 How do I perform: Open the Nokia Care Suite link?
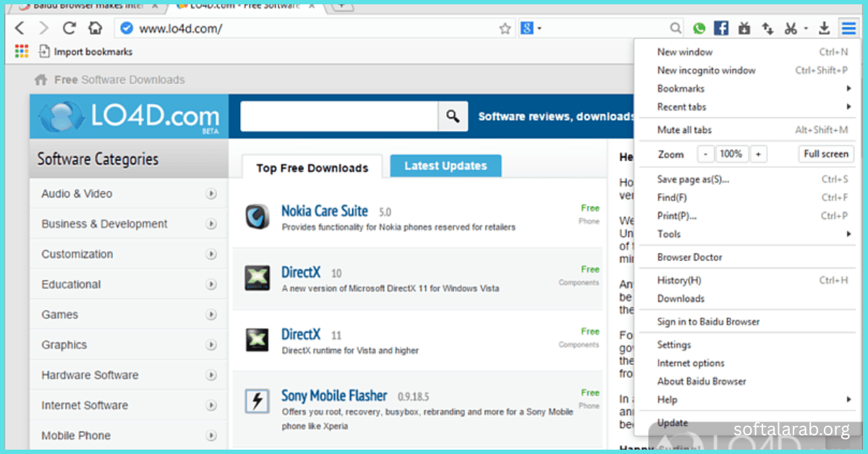(x=325, y=211)
